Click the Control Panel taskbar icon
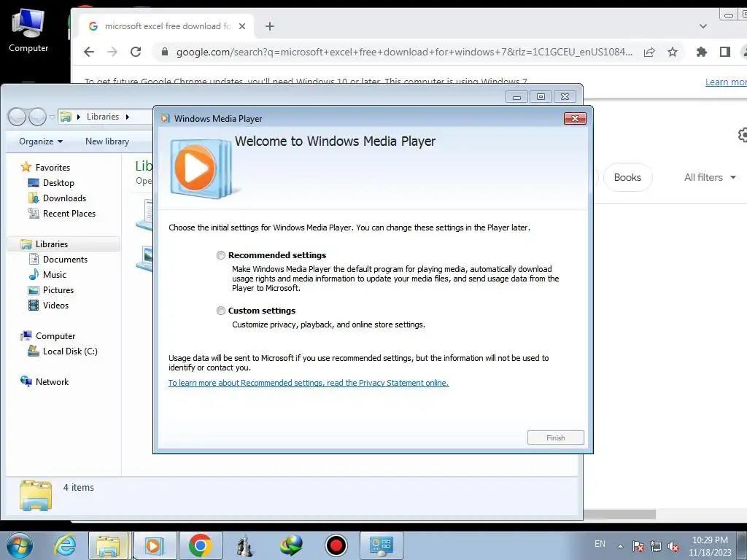 click(381, 545)
